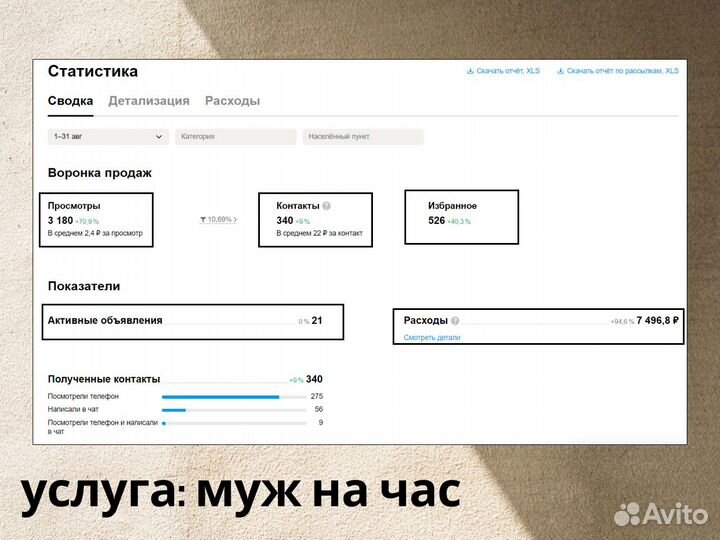
Task: Switch to the Сводка tab
Action: (x=71, y=101)
